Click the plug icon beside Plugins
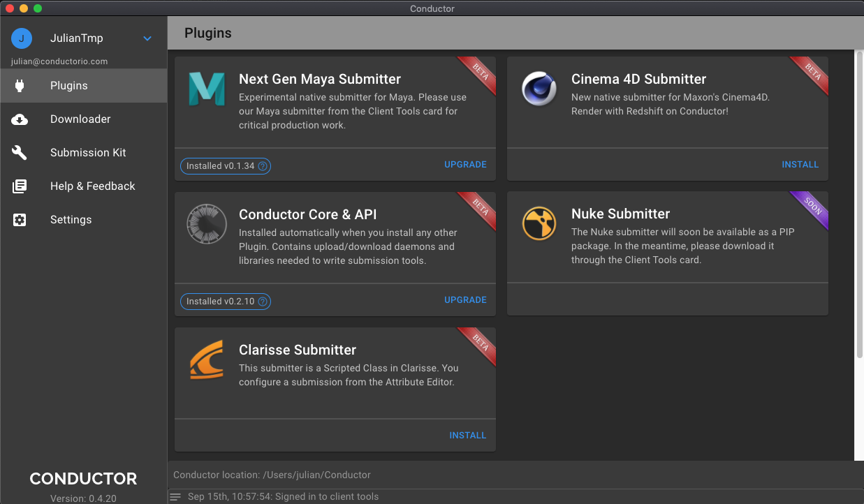Viewport: 864px width, 504px height. click(x=20, y=86)
